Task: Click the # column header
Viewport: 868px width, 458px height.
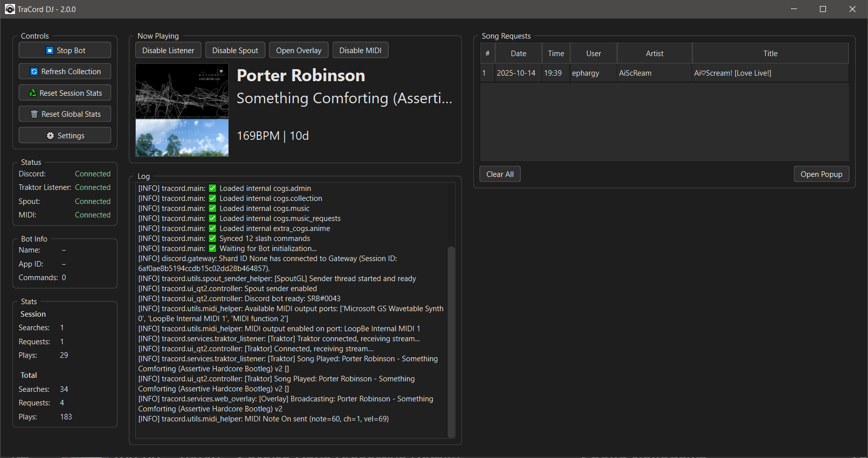Action: pyautogui.click(x=487, y=53)
